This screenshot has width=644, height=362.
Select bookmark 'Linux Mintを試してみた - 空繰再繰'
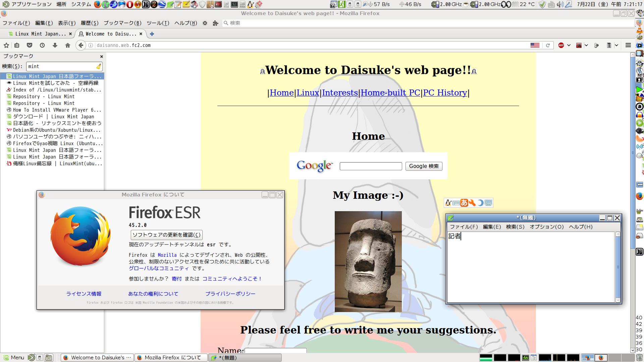52,83
